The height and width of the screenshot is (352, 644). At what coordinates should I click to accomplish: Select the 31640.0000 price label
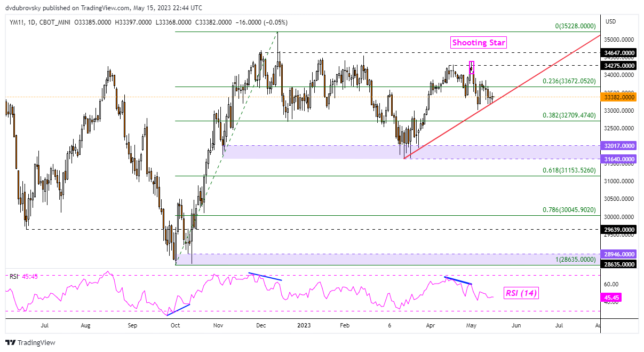(x=618, y=159)
